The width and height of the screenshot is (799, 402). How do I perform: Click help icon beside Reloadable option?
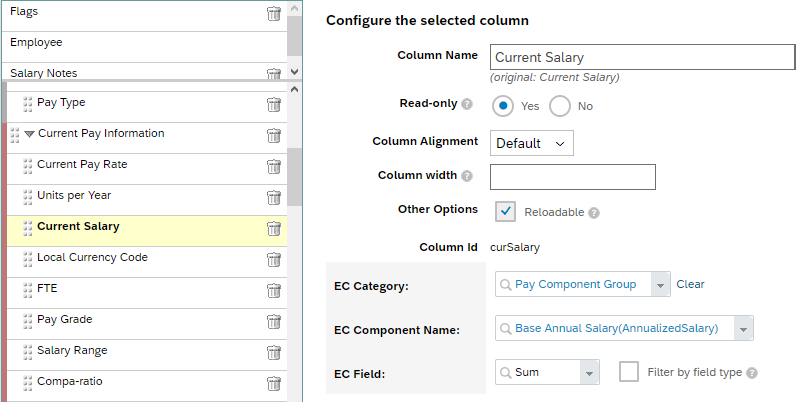594,213
